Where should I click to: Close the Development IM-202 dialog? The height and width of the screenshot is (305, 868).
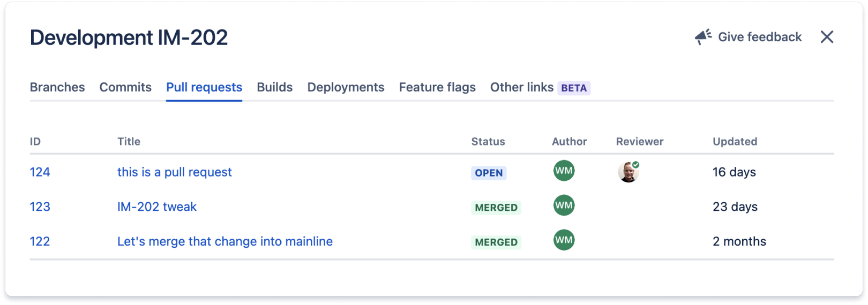[827, 37]
